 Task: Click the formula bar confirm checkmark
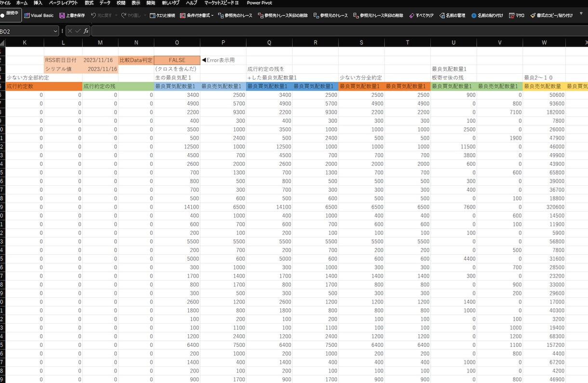(78, 31)
